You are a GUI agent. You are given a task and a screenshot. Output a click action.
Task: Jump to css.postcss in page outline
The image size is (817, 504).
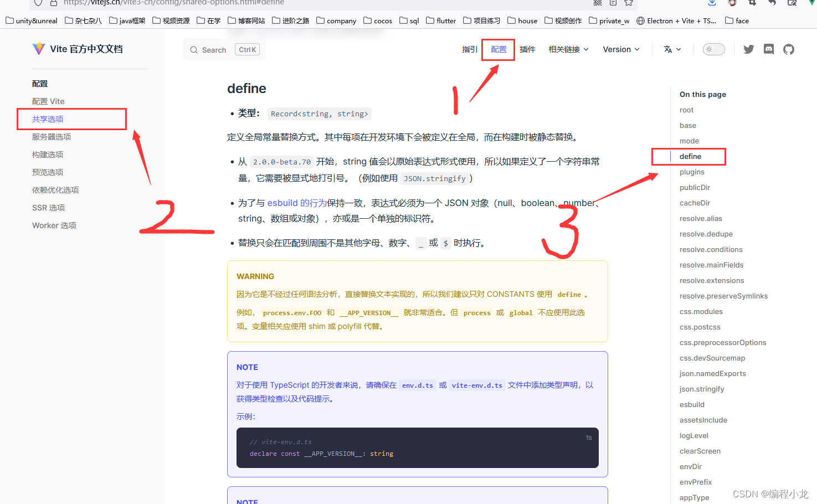pyautogui.click(x=700, y=327)
